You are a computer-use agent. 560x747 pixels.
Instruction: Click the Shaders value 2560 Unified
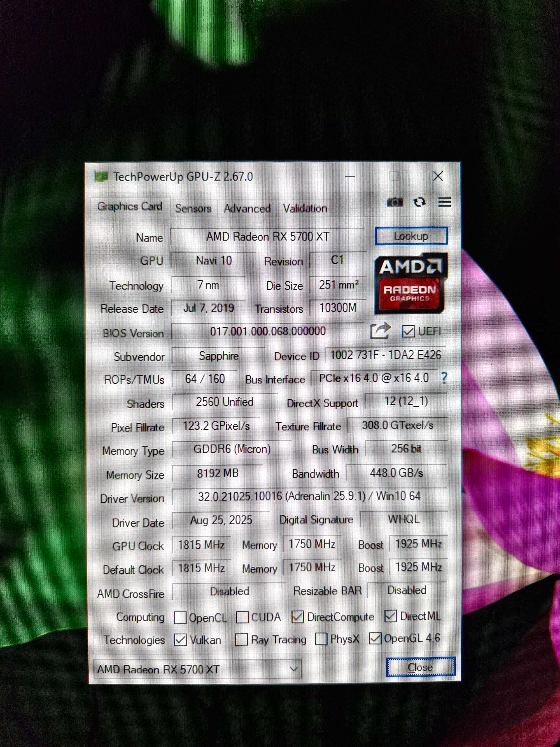[x=225, y=402]
